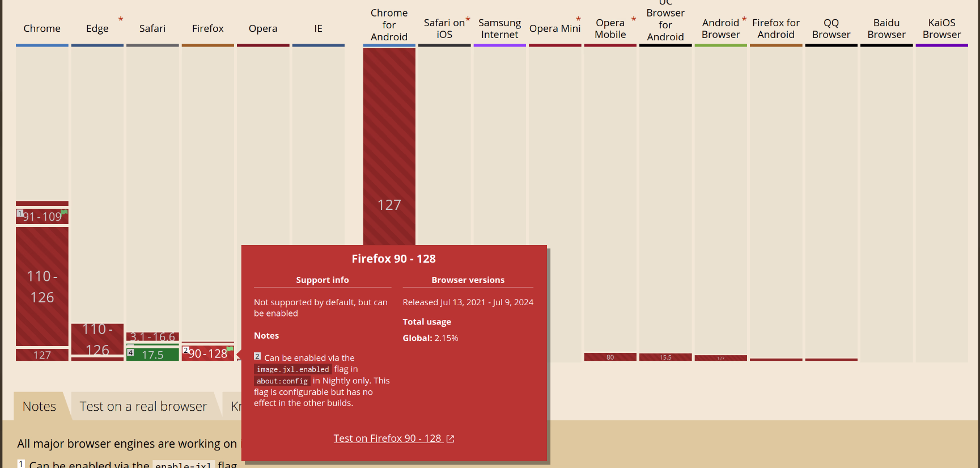Select the Safari browser column header
Viewport: 980px width, 468px height.
pyautogui.click(x=152, y=28)
